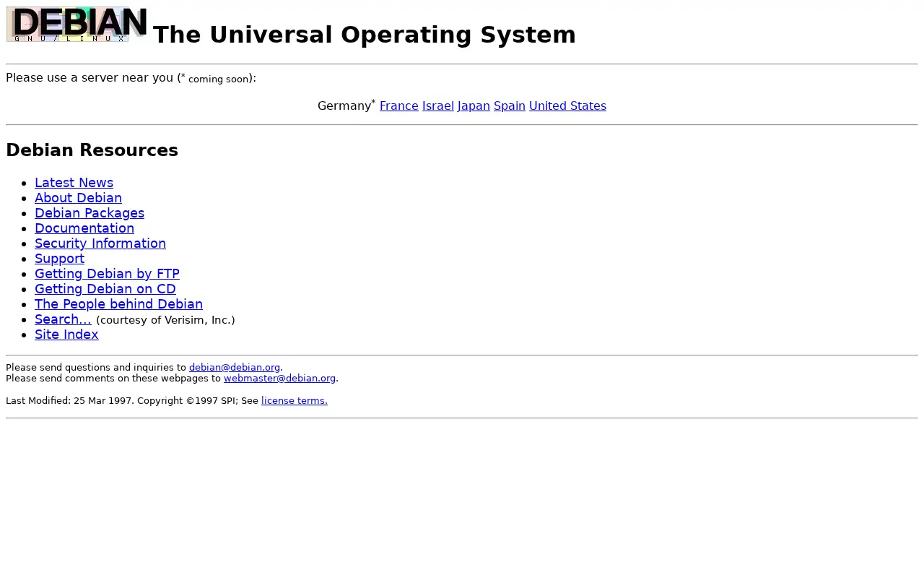The height and width of the screenshot is (578, 924).
Task: Go to the Support link
Action: point(59,259)
